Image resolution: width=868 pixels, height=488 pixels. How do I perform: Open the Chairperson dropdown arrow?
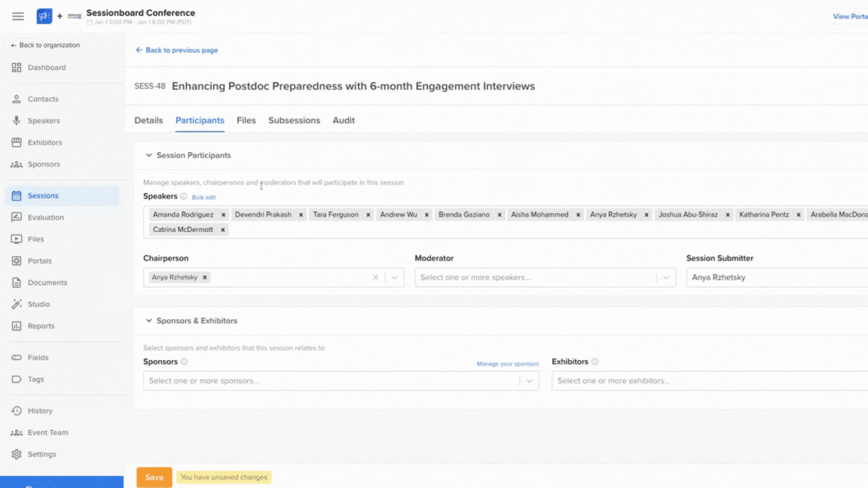coord(395,278)
